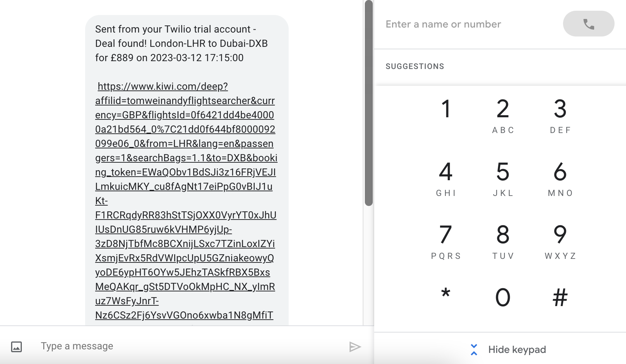The height and width of the screenshot is (364, 626).
Task: Tap the star key on keypad
Action: coord(446,297)
